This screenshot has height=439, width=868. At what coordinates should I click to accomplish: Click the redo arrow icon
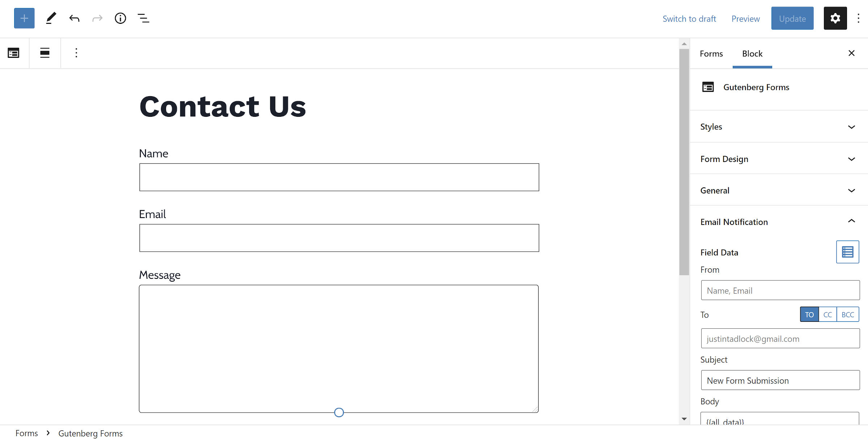pyautogui.click(x=96, y=18)
